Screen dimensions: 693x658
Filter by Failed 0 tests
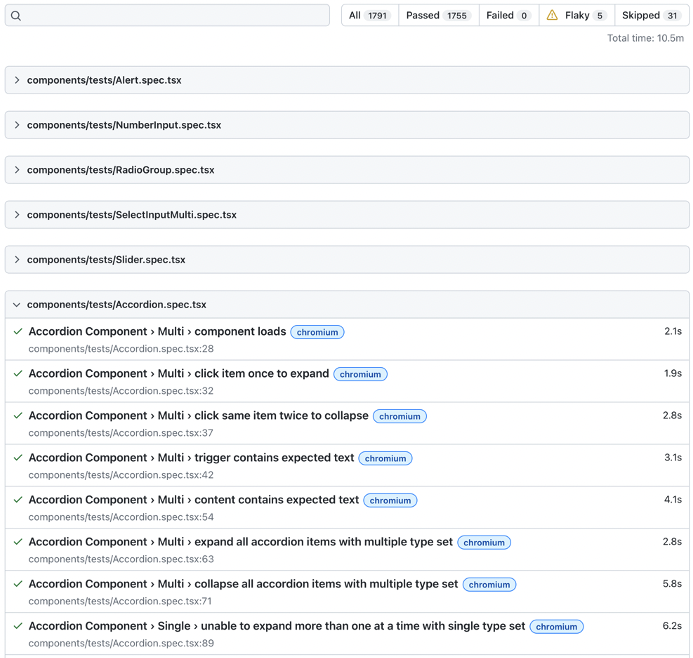[509, 15]
